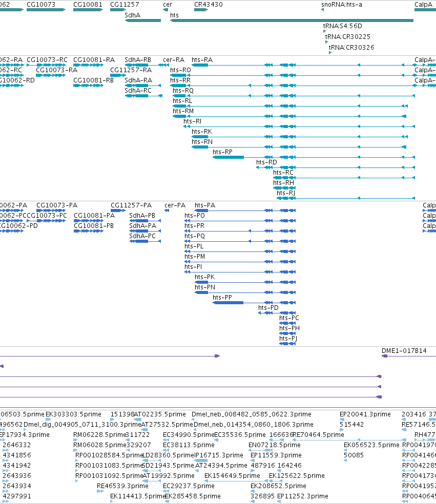Click the hts-RA transcript label
This screenshot has height=504, width=436.
coord(202,60)
